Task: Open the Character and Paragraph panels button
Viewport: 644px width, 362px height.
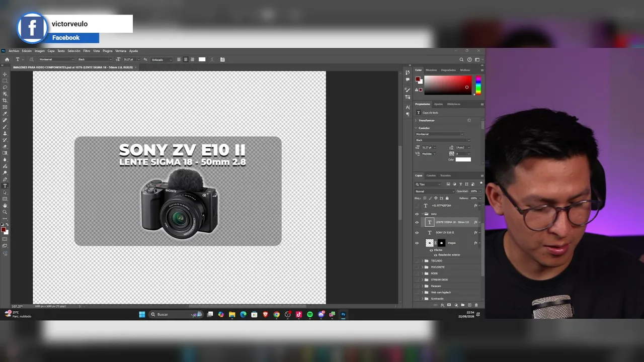Action: tap(222, 59)
